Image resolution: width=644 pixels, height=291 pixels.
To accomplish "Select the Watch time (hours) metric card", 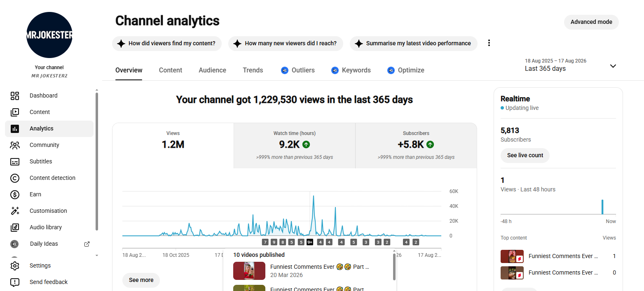I will pos(295,145).
